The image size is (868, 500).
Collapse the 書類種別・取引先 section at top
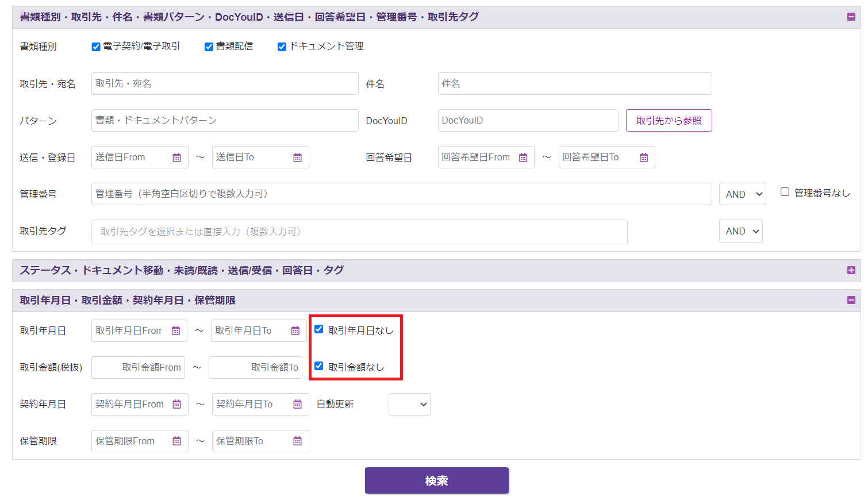(x=851, y=17)
